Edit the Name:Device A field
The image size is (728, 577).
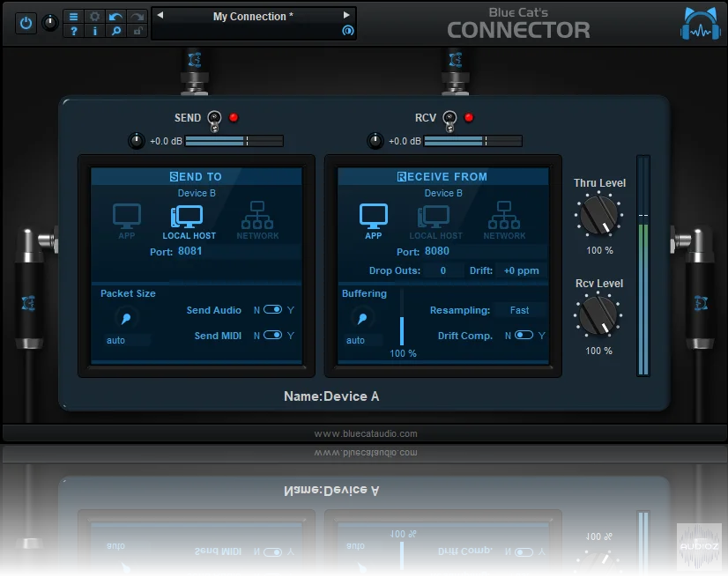point(331,396)
